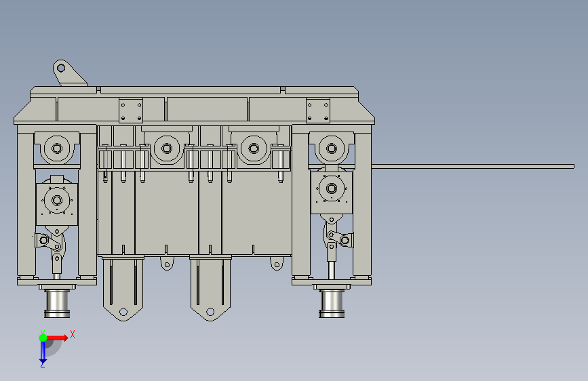Select the lifting lug on the frame top
588x381 pixels.
[x=69, y=73]
